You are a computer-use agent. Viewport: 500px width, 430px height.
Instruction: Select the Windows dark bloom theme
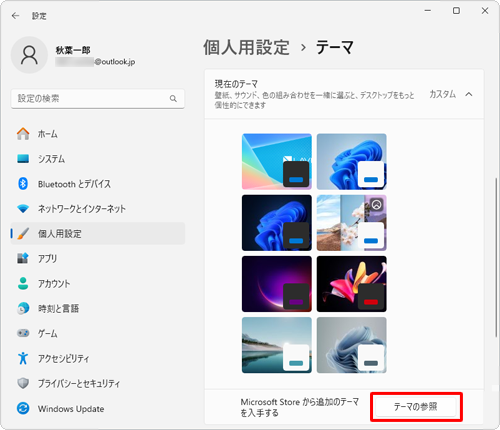(277, 223)
